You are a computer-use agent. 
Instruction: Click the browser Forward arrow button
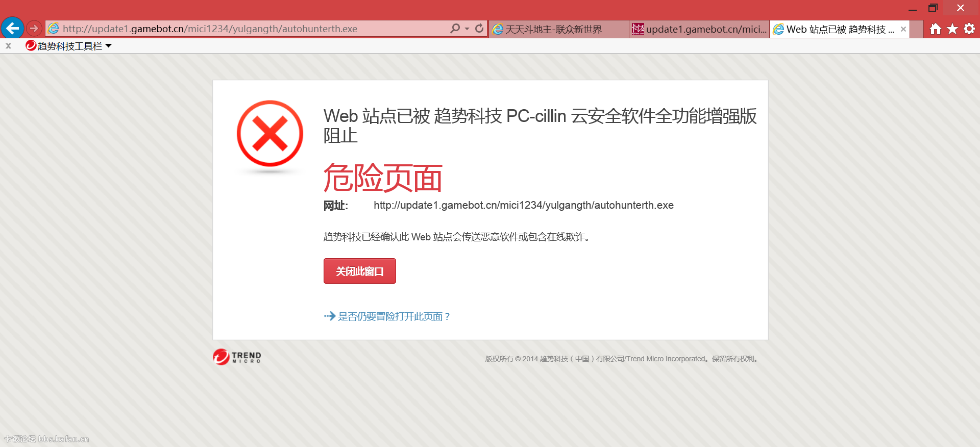[x=34, y=28]
